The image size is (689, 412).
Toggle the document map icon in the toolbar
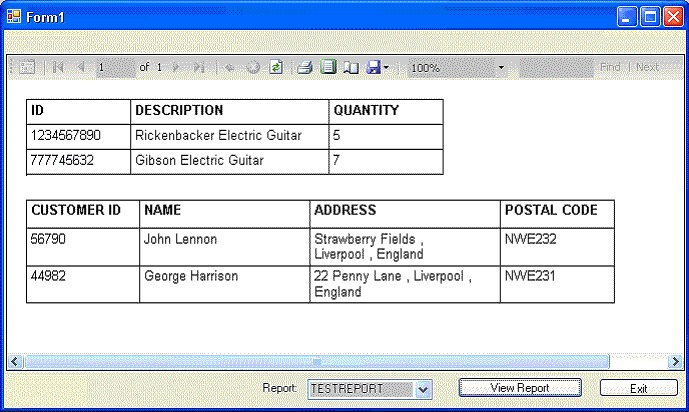26,67
